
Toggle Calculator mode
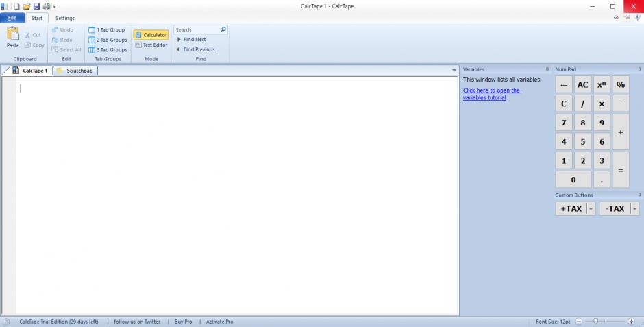click(151, 35)
